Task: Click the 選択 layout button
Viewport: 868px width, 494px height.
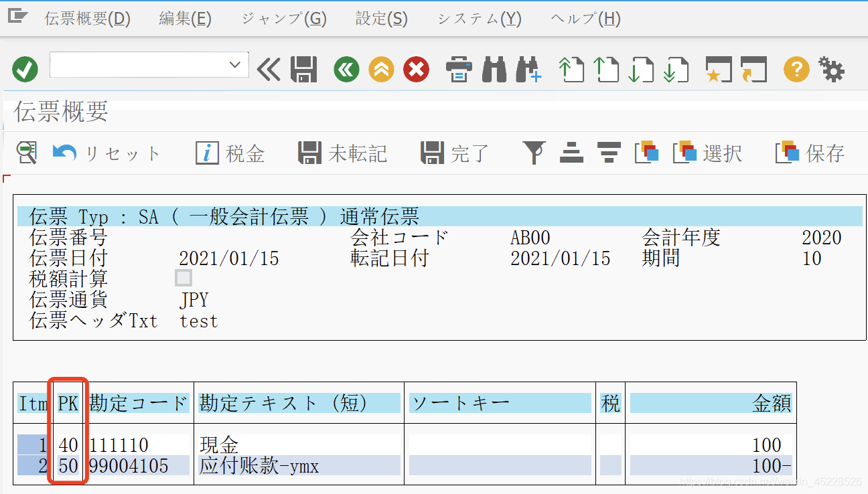Action: 707,153
